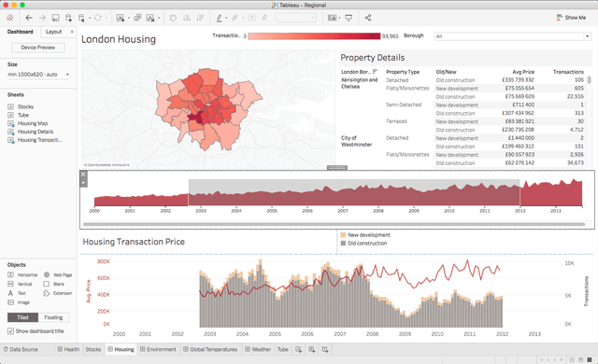Toggle the Show dashboard title checkbox
The height and width of the screenshot is (364, 598).
[x=10, y=331]
